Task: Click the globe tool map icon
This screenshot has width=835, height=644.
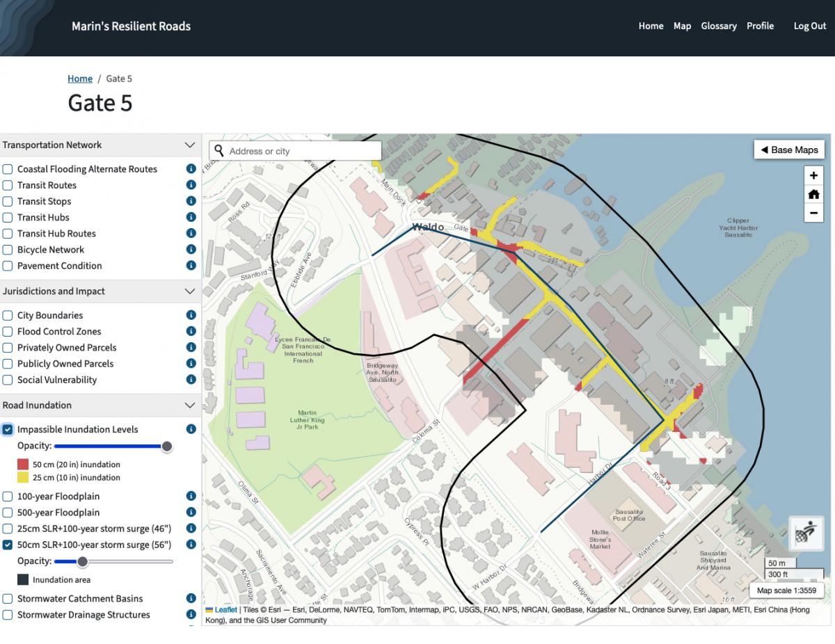Action: [x=806, y=533]
